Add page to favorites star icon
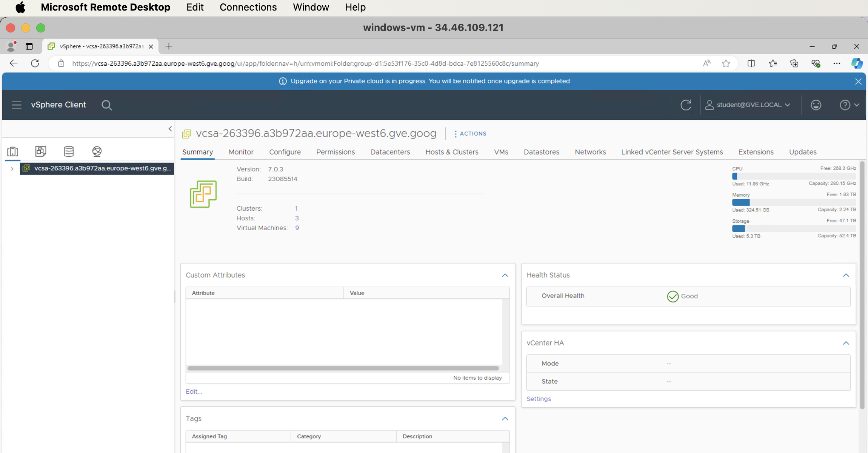The image size is (868, 453). point(726,63)
